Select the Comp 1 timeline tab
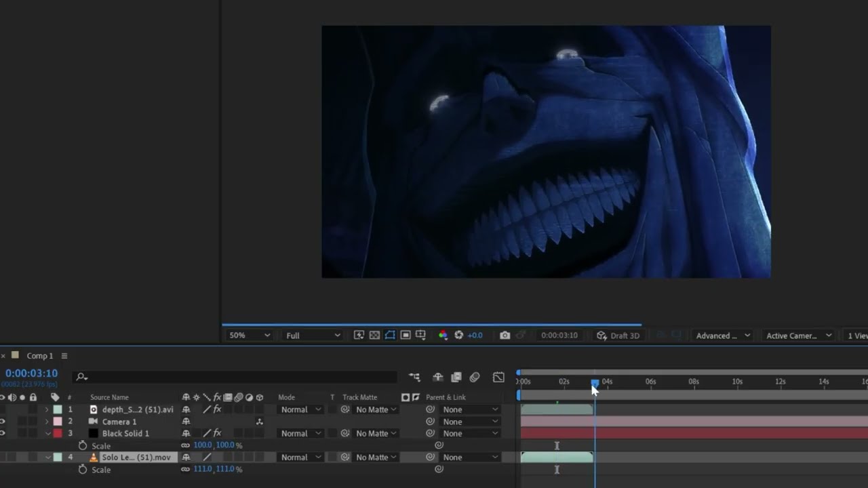 39,356
